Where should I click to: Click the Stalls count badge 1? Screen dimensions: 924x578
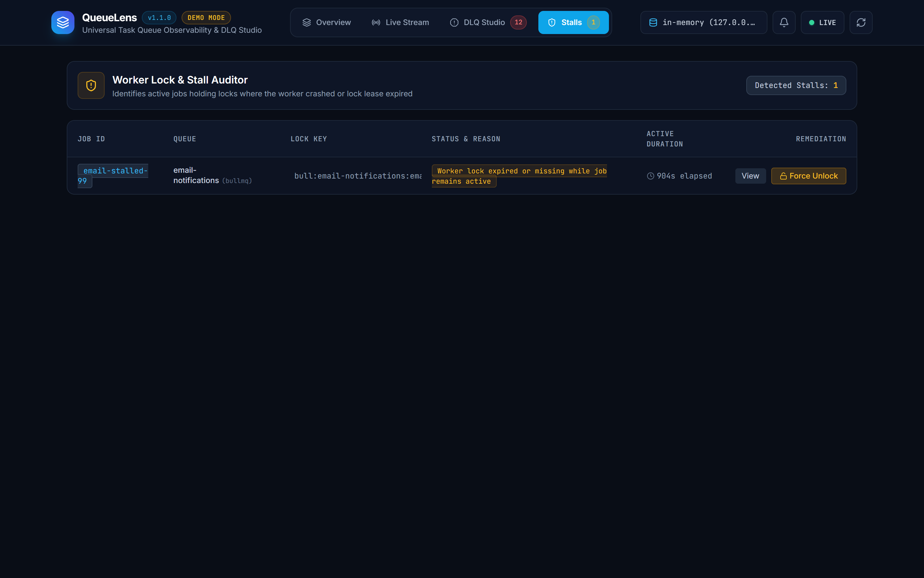593,22
